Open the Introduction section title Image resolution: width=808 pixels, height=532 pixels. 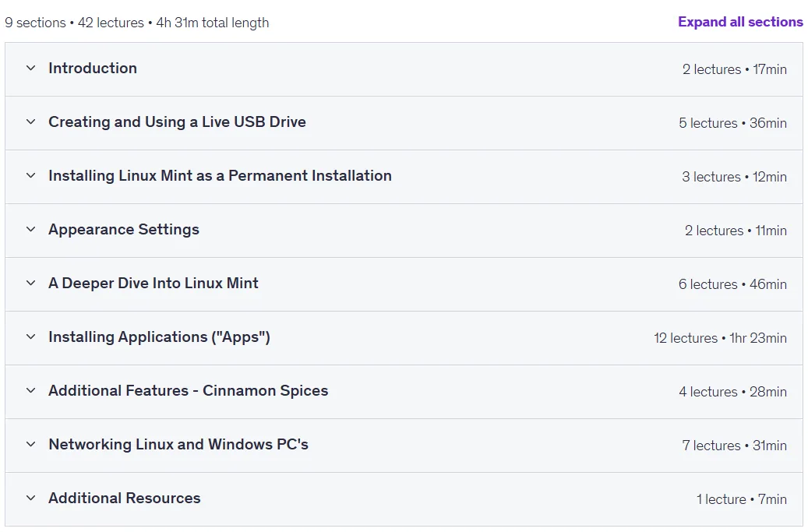click(x=93, y=68)
